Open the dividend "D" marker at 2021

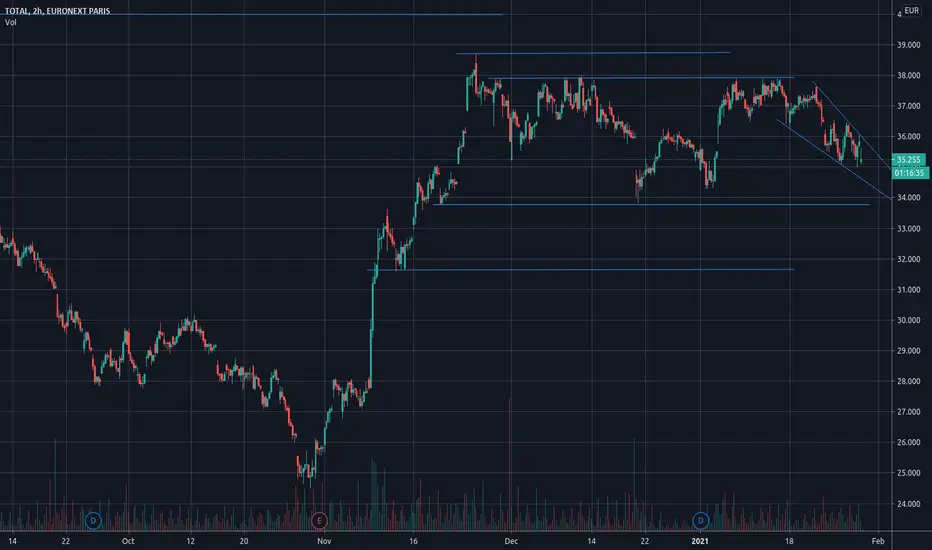coord(700,521)
